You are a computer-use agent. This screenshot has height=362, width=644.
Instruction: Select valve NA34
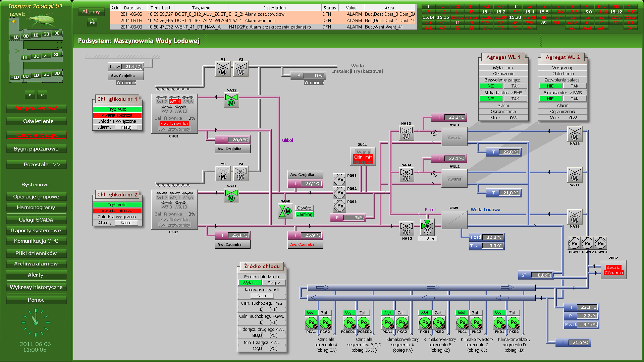(x=407, y=175)
